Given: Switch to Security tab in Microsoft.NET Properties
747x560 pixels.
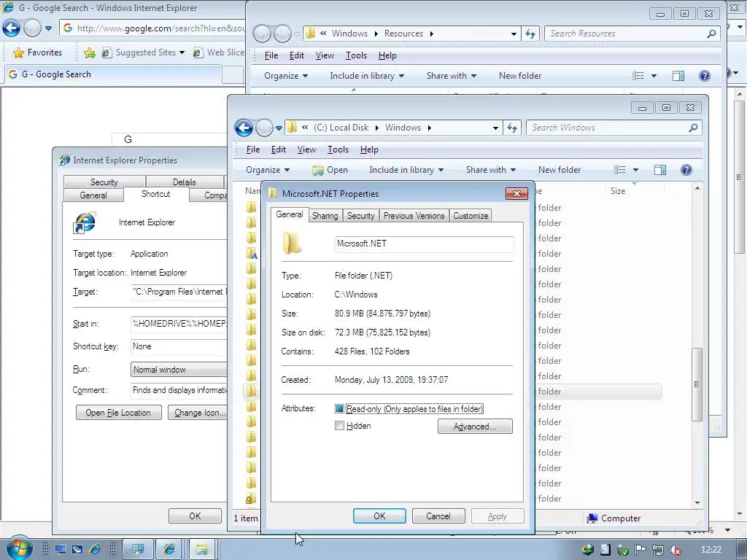Looking at the screenshot, I should point(360,216).
